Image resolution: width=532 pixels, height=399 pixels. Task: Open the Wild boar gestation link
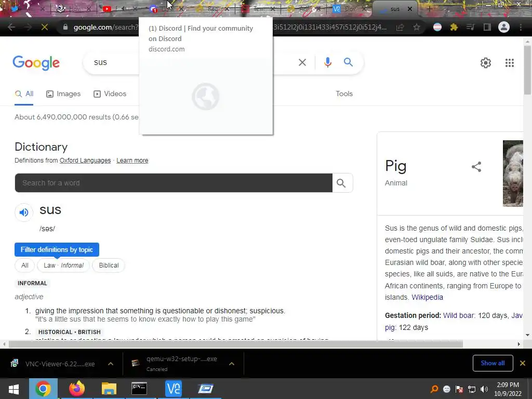pyautogui.click(x=459, y=315)
